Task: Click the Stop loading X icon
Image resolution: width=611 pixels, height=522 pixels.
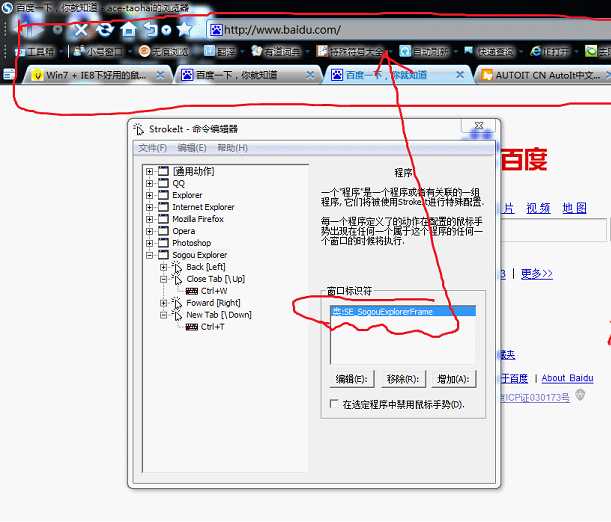Action: point(81,29)
